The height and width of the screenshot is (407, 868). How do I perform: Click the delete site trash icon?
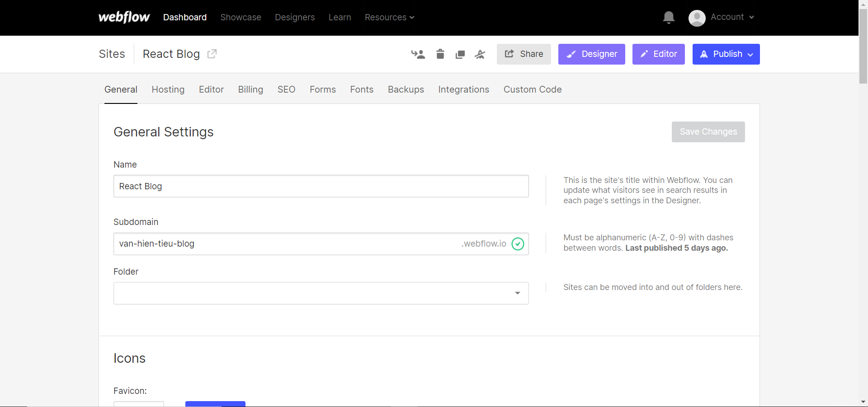(x=440, y=54)
